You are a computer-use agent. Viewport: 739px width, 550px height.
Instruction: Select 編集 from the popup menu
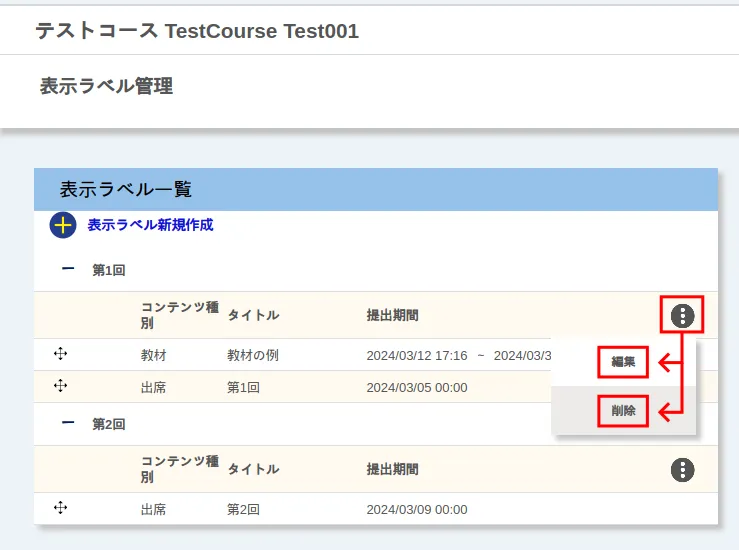tap(623, 361)
